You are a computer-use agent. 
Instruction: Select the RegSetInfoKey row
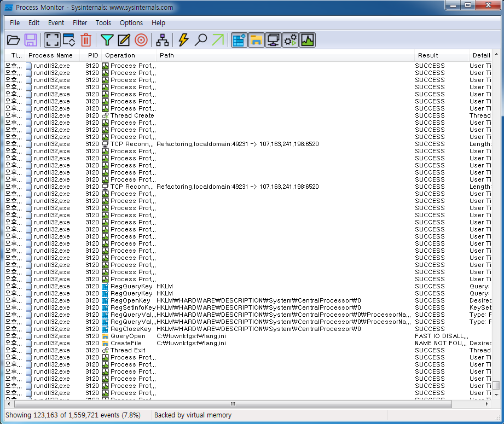click(248, 307)
